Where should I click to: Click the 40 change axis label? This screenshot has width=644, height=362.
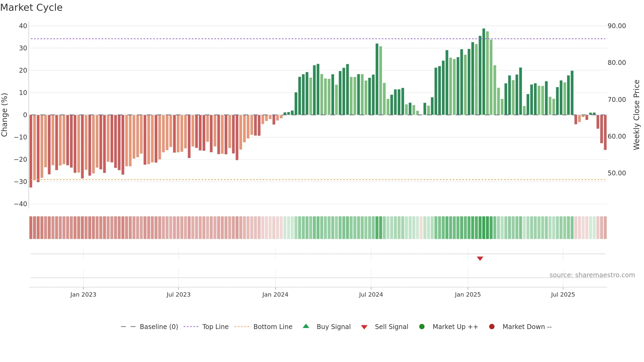pyautogui.click(x=23, y=26)
